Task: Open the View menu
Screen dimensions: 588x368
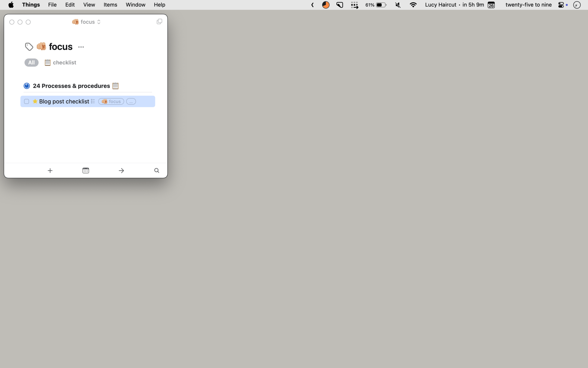Action: coord(89,5)
